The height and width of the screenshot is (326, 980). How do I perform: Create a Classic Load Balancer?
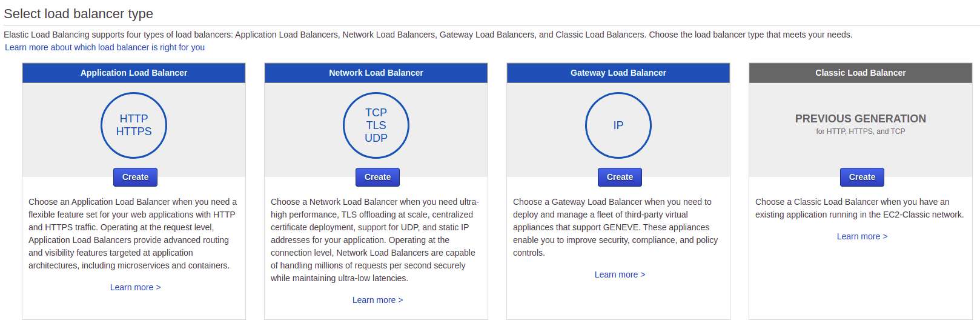(x=862, y=177)
